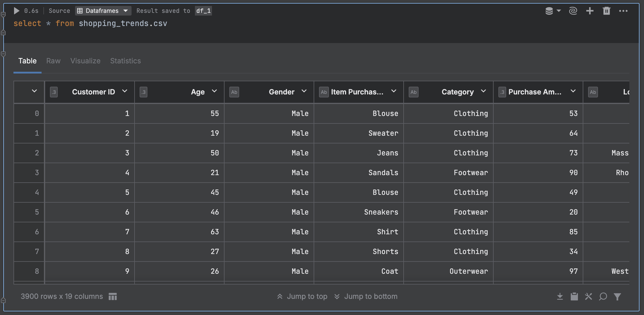Delete the cell using the trash icon
The width and height of the screenshot is (644, 315).
coord(606,11)
